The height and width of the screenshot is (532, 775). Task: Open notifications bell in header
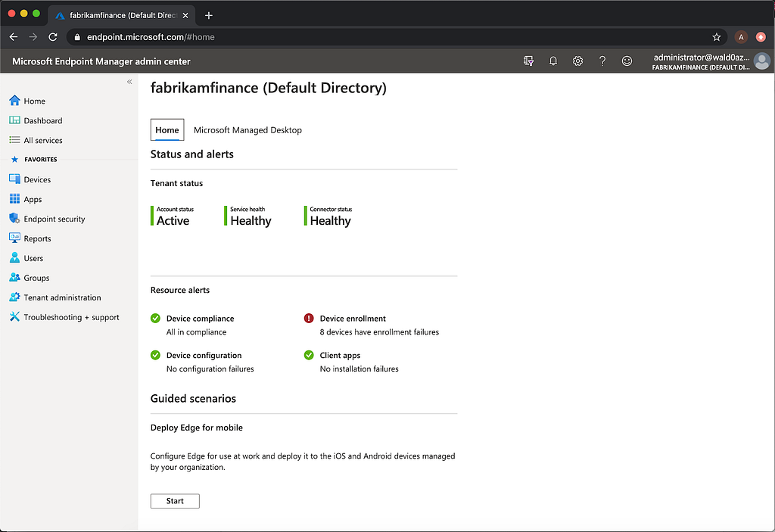(x=553, y=61)
